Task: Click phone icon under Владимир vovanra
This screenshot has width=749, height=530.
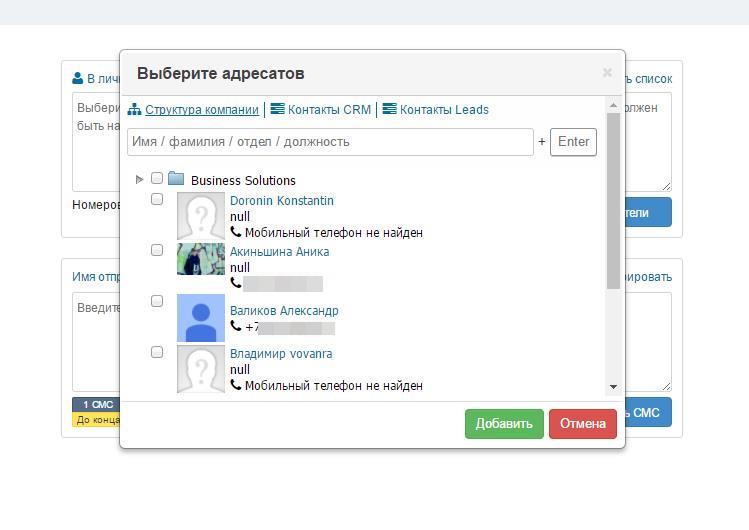Action: [235, 385]
